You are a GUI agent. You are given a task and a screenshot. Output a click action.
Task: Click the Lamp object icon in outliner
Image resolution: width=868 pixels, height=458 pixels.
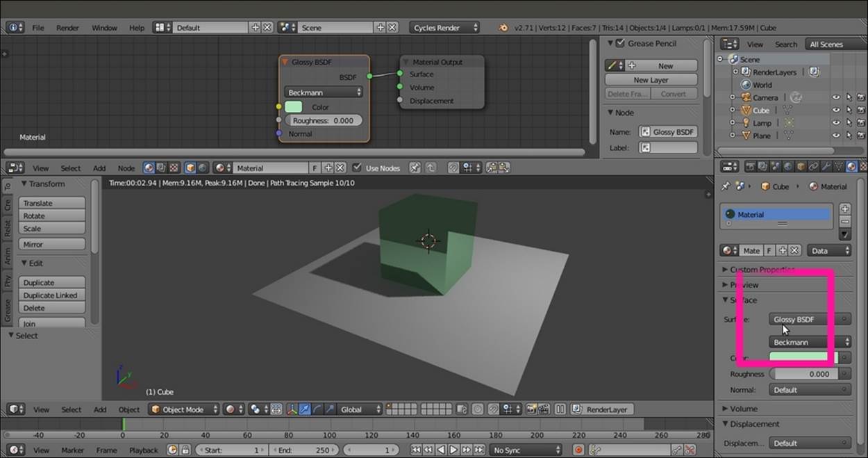click(746, 123)
